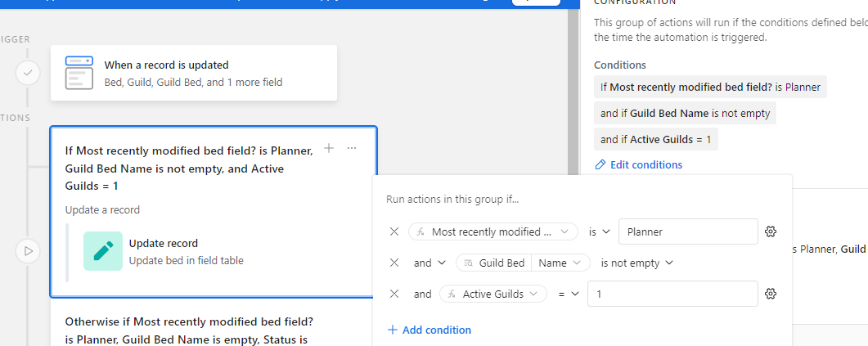
Task: Click the play icon beside Update record
Action: pyautogui.click(x=28, y=251)
